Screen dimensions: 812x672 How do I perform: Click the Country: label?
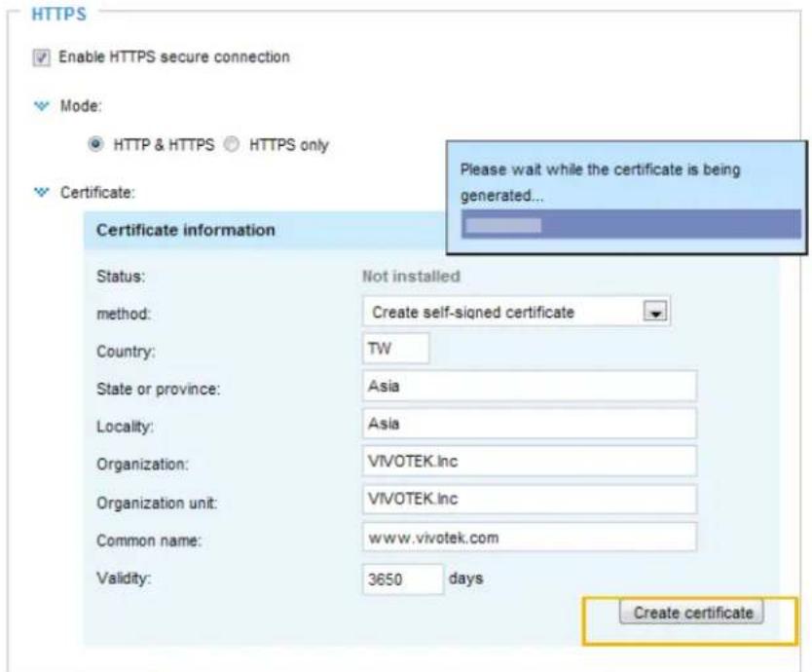click(126, 352)
